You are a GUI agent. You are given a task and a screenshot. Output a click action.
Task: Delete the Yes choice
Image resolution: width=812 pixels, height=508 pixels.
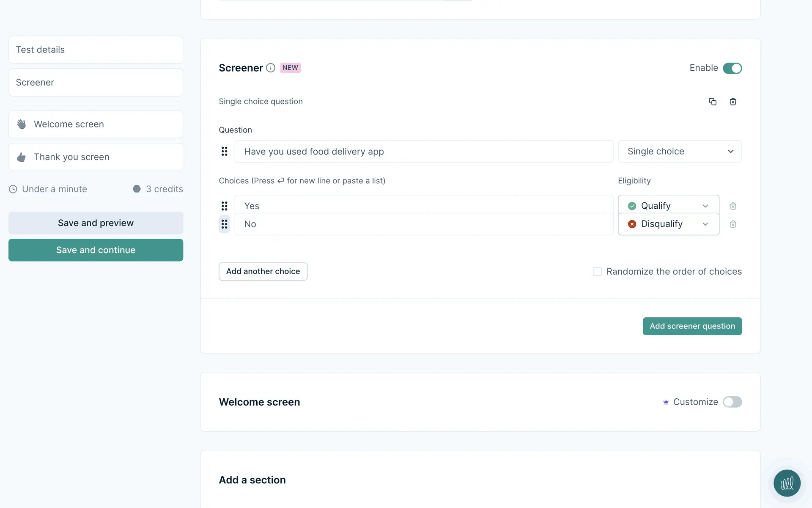(733, 206)
